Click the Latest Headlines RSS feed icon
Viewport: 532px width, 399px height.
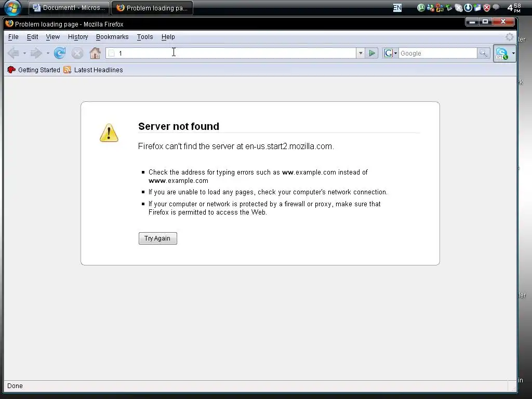(x=67, y=70)
